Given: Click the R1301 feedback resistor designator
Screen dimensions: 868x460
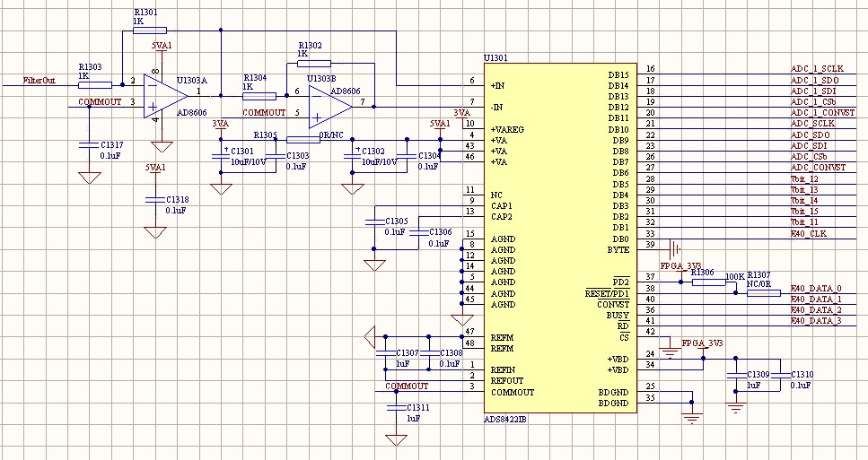Looking at the screenshot, I should coord(145,13).
